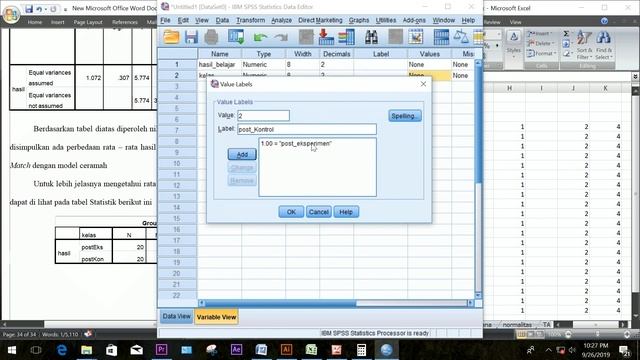Click the Value input field
The image size is (640, 360).
tap(263, 116)
